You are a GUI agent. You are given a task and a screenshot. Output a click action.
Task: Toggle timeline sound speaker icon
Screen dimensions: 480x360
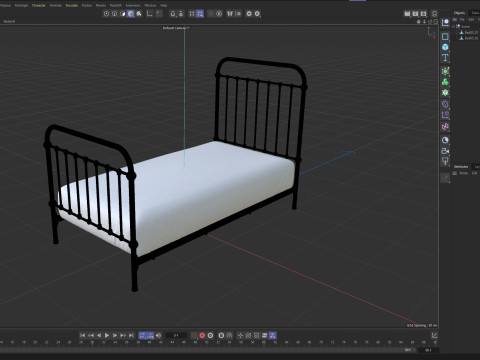[x=159, y=335]
